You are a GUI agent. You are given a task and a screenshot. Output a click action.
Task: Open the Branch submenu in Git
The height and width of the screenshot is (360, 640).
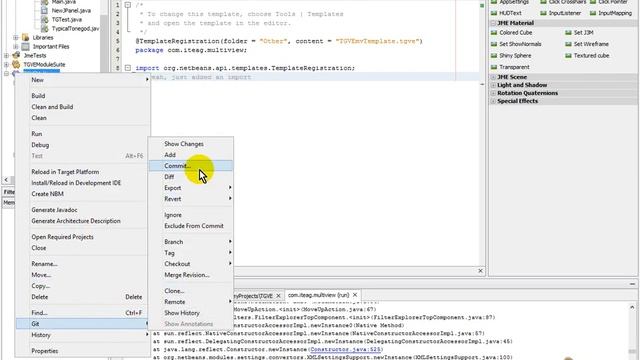point(191,242)
